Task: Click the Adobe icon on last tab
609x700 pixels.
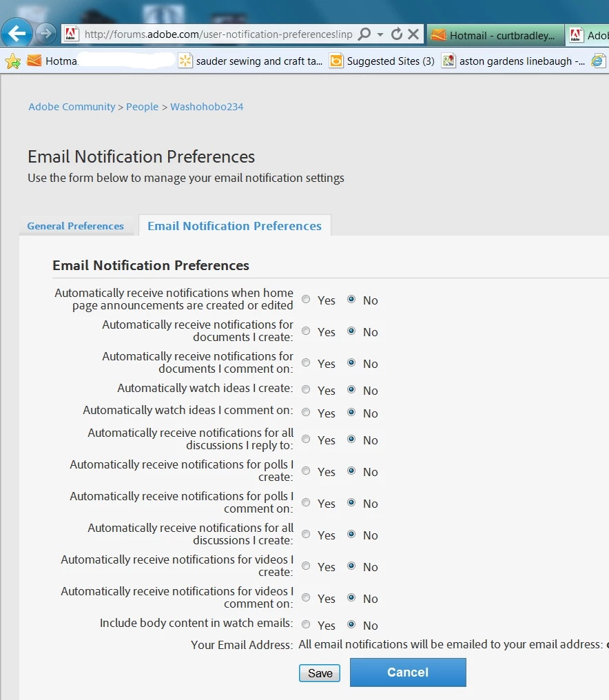Action: 575,35
